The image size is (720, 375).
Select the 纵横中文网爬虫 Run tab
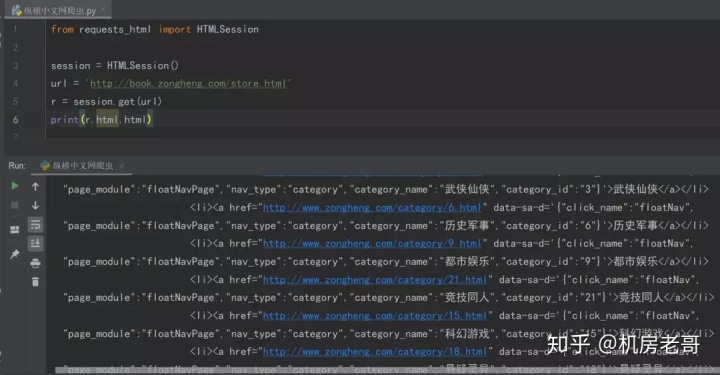click(x=82, y=166)
